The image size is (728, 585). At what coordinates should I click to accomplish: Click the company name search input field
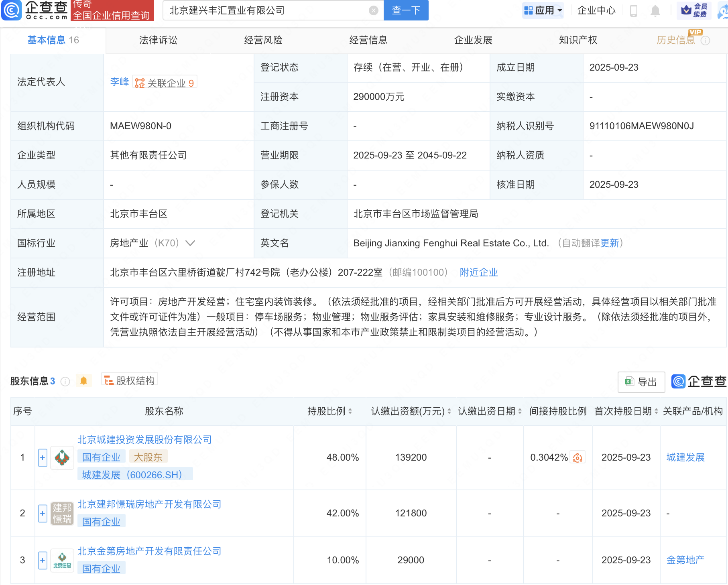[x=265, y=10]
